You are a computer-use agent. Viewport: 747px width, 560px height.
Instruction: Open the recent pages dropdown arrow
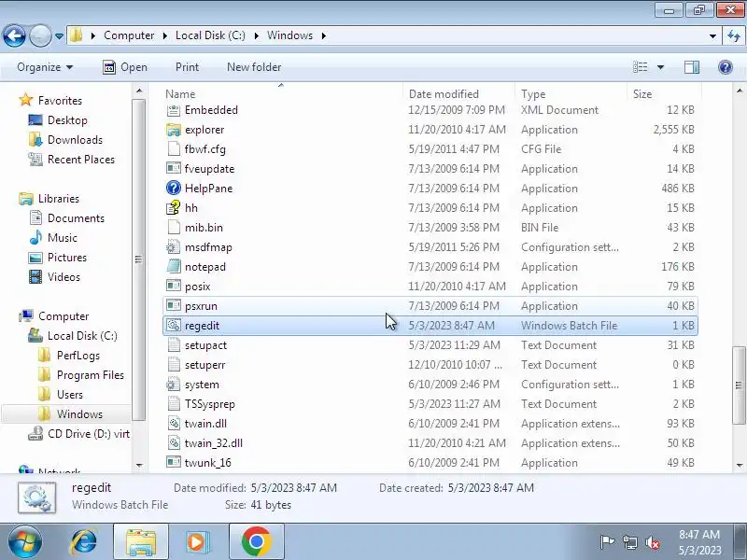(x=59, y=36)
